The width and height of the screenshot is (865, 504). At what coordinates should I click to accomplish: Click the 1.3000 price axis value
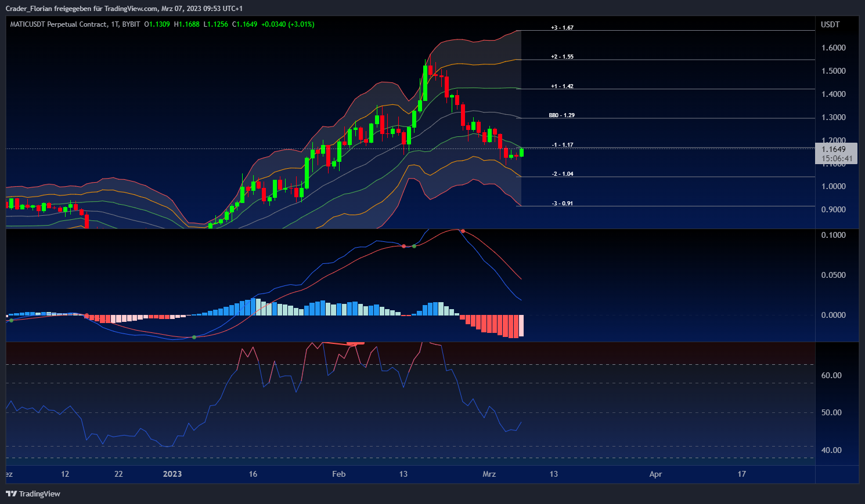(834, 117)
